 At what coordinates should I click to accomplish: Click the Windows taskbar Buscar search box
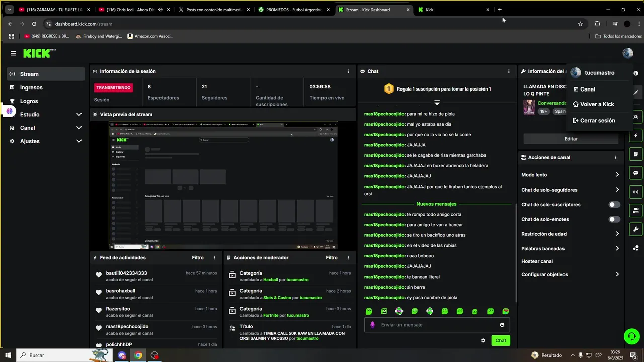tap(63, 355)
